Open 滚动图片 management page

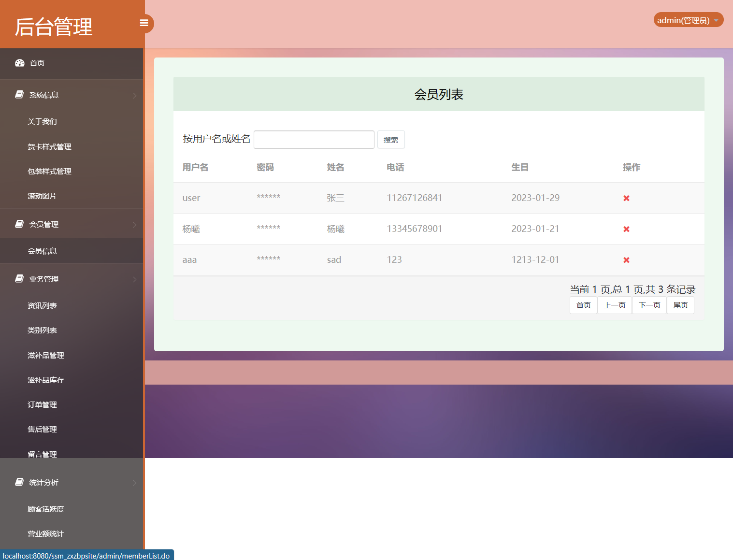[x=42, y=196]
